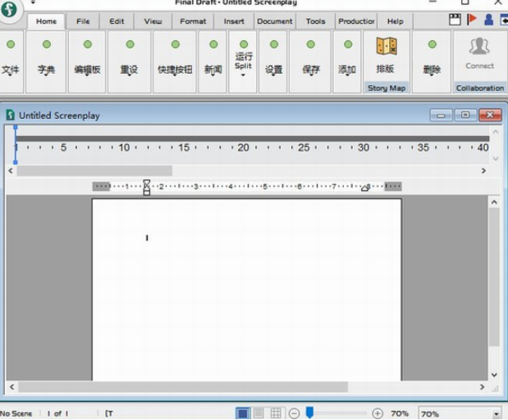The height and width of the screenshot is (420, 508).
Task: Select the grid index view icon
Action: coord(276,413)
